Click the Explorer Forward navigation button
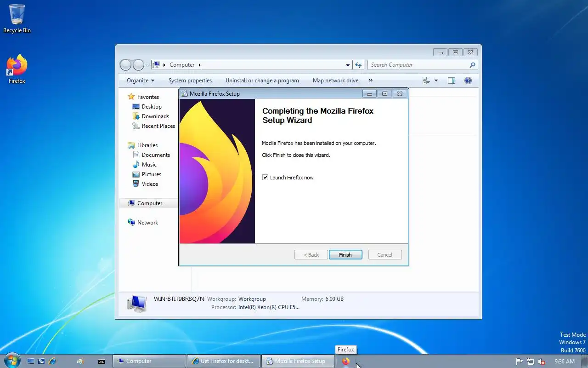The width and height of the screenshot is (588, 368). tap(138, 65)
